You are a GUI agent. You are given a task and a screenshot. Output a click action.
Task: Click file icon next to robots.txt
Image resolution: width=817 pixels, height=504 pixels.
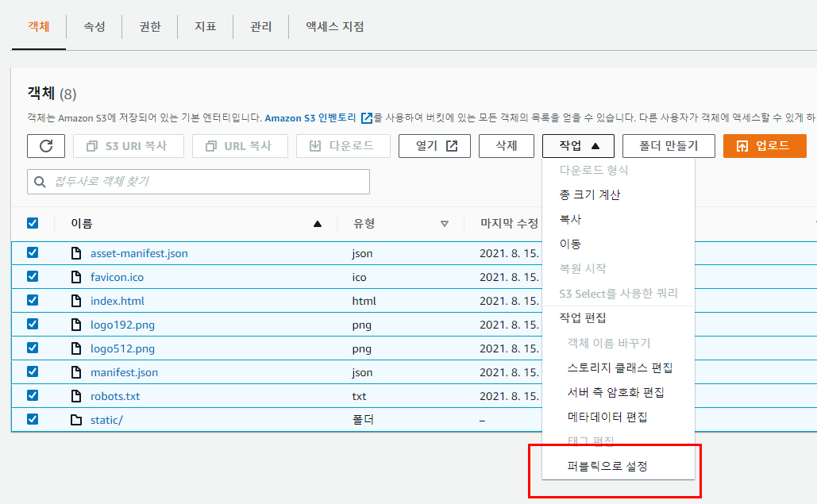click(x=76, y=396)
